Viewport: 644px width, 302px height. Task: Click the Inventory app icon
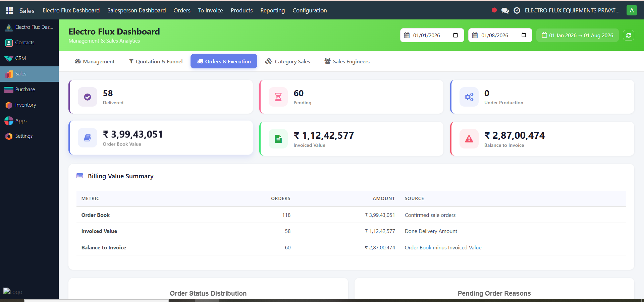(x=9, y=105)
